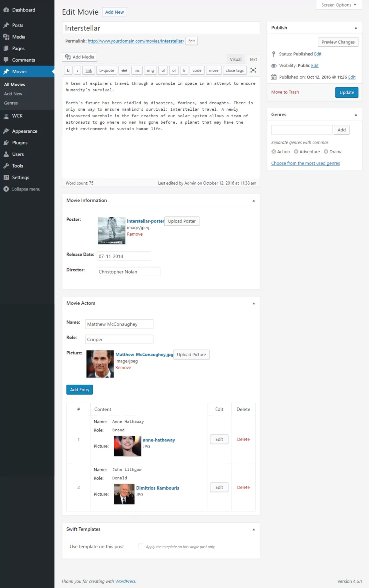The width and height of the screenshot is (369, 588).
Task: Move this movie to Trash
Action: point(285,92)
